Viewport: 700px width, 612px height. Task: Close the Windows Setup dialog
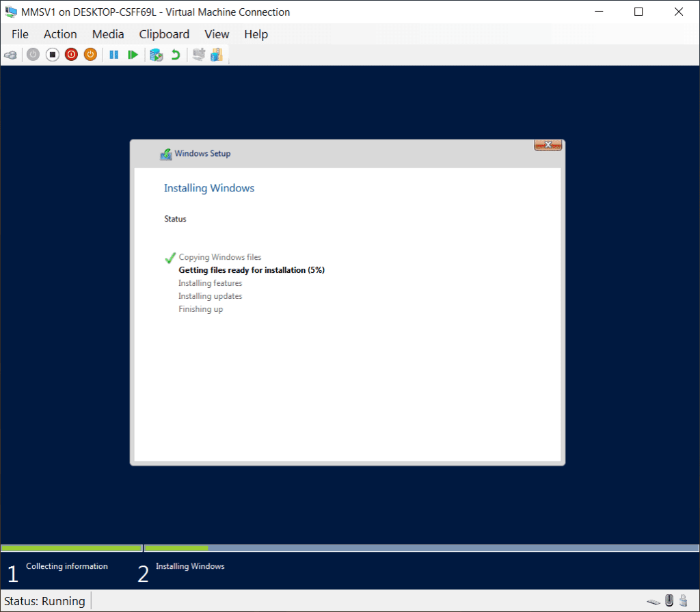point(548,145)
